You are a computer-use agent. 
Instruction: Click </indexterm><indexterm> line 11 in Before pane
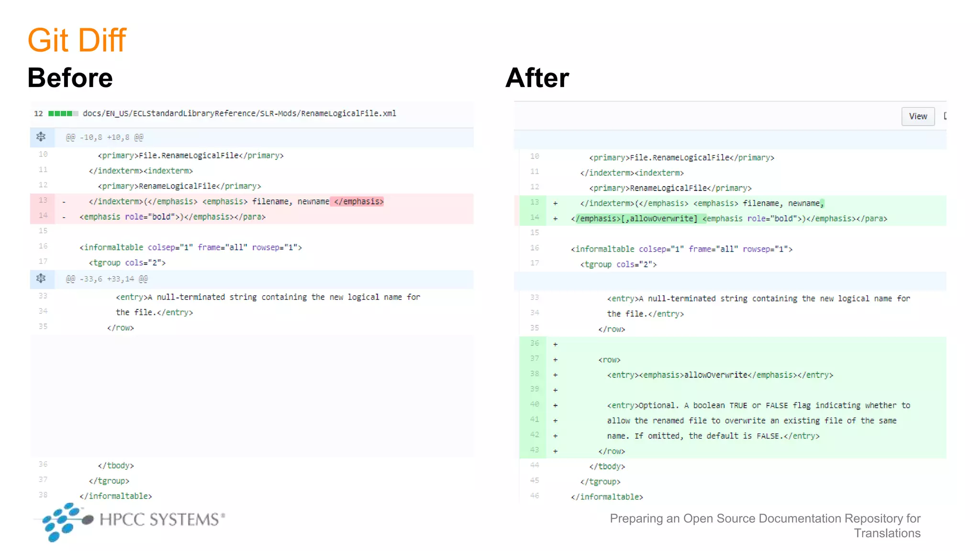point(141,171)
